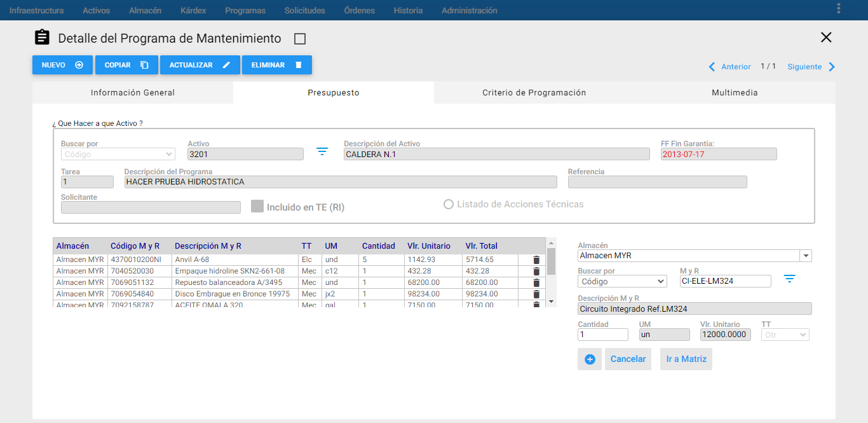This screenshot has width=868, height=423.
Task: Close the detail view with the X
Action: [x=826, y=38]
